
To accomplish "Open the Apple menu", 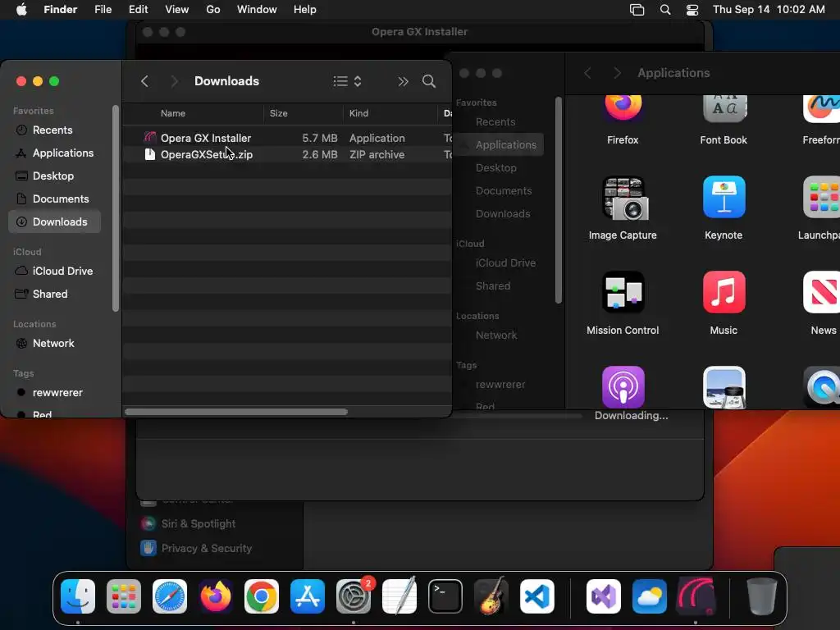I will click(x=21, y=10).
